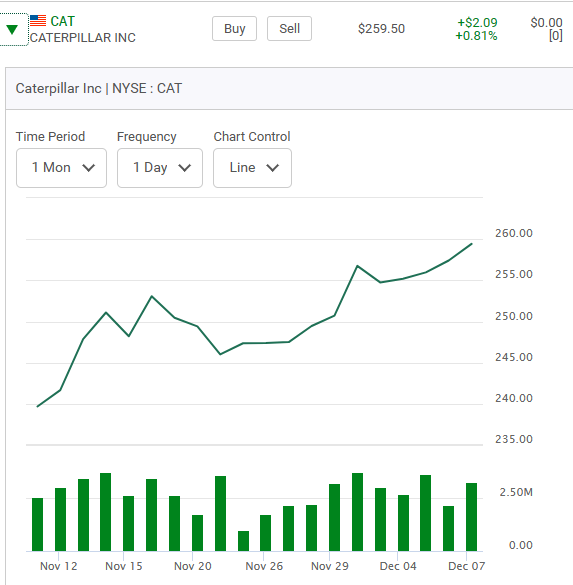Click the Nov 26 date label on axis

click(264, 566)
